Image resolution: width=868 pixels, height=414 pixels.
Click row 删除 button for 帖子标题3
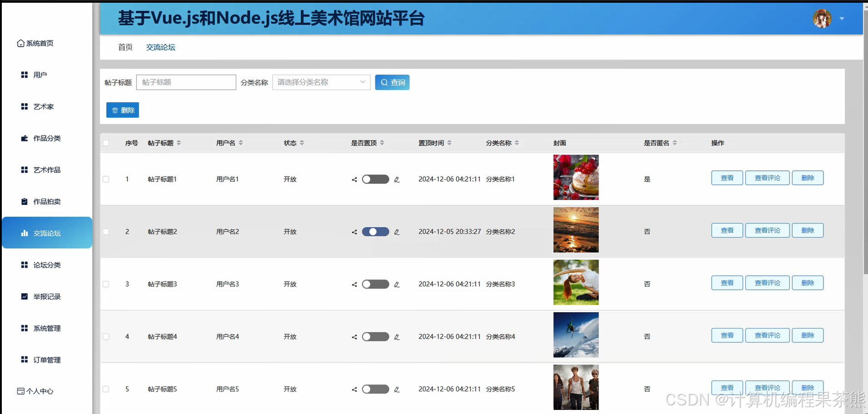tap(808, 283)
